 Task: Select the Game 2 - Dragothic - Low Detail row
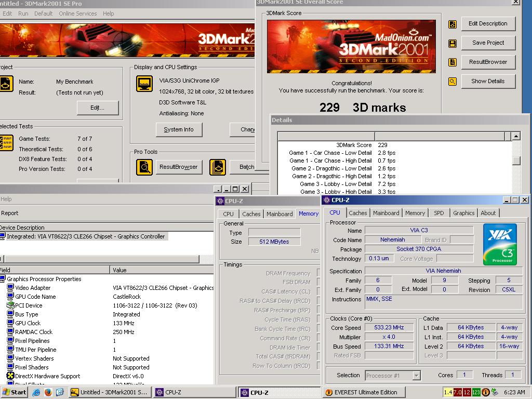click(x=395, y=169)
